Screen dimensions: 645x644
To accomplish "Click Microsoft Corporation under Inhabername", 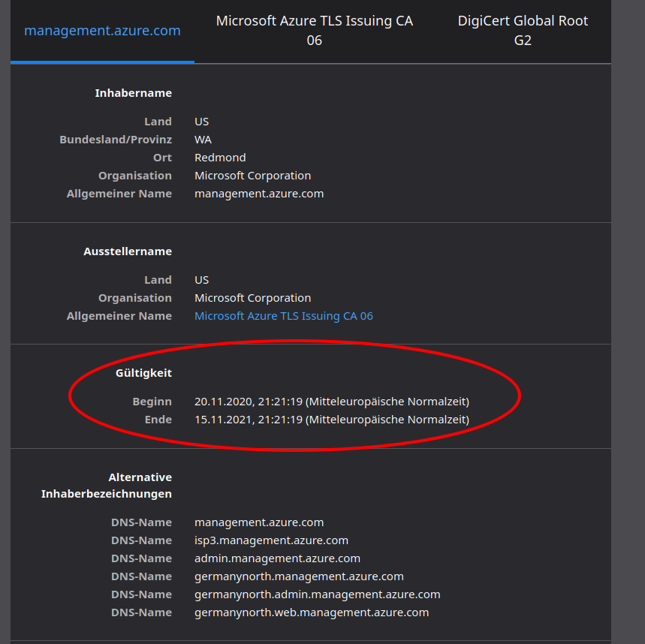I will tap(252, 176).
